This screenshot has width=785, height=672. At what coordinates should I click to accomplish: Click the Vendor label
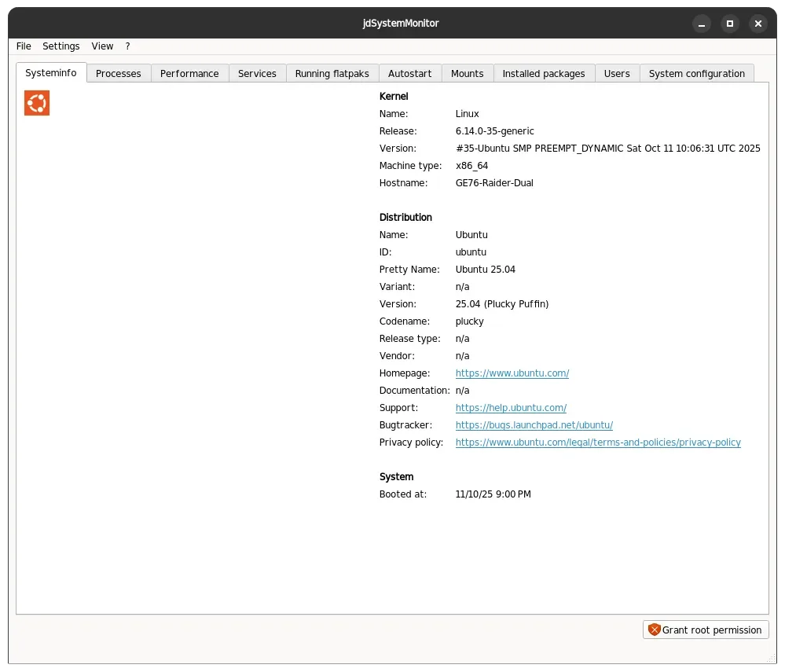click(x=397, y=356)
